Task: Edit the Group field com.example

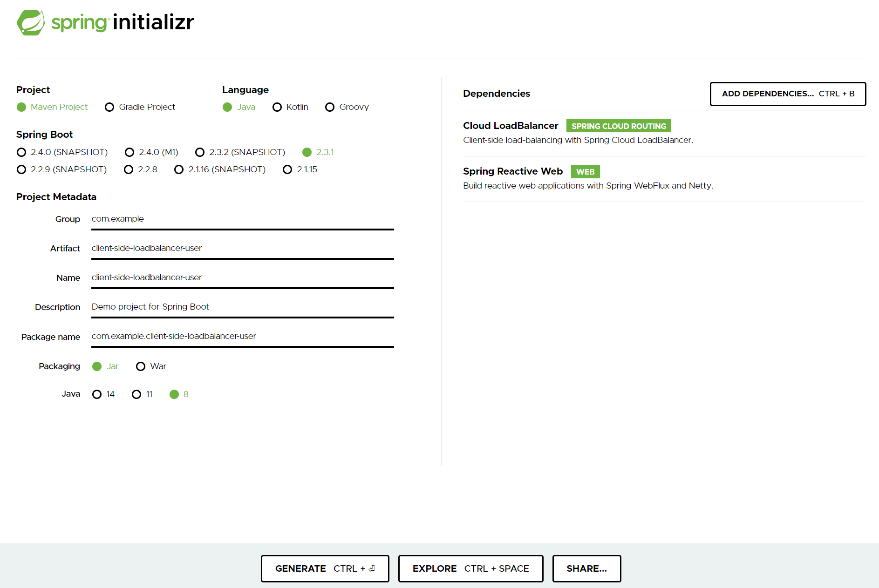Action: point(243,219)
